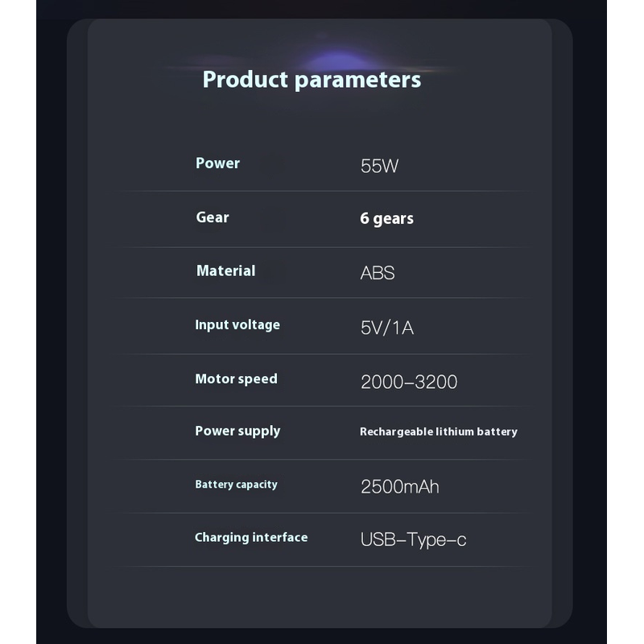The height and width of the screenshot is (644, 644).
Task: Select the 2000–3200 speed value
Action: click(x=409, y=382)
